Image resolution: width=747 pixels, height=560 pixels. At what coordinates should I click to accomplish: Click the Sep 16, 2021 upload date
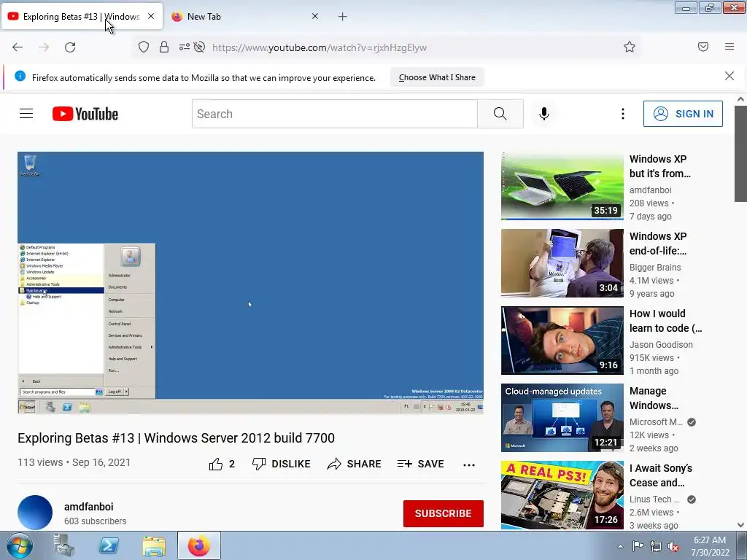101,462
